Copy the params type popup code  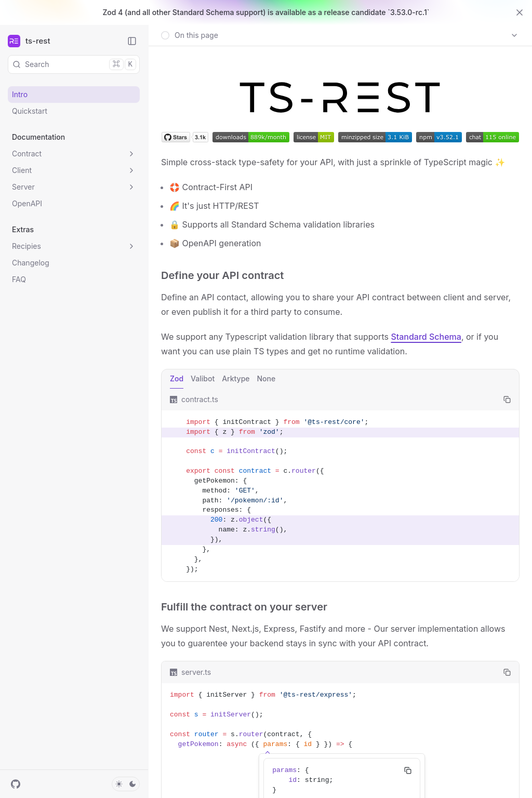coord(408,770)
